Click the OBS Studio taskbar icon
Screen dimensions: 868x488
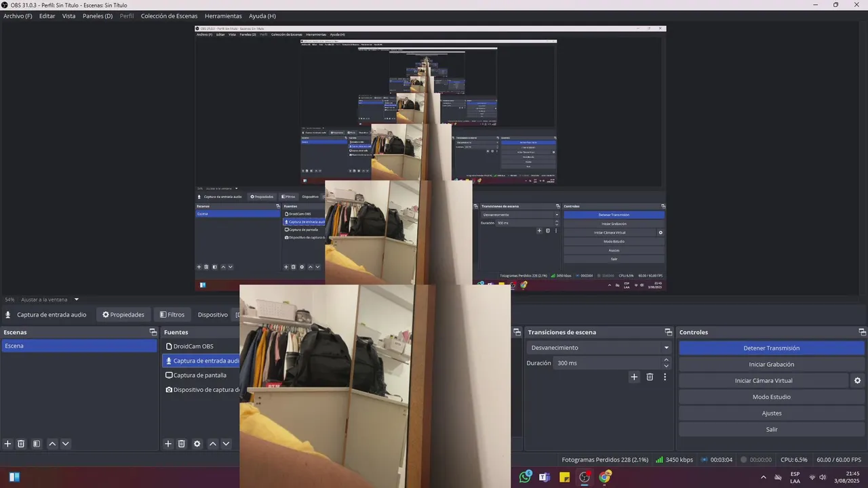tap(585, 476)
